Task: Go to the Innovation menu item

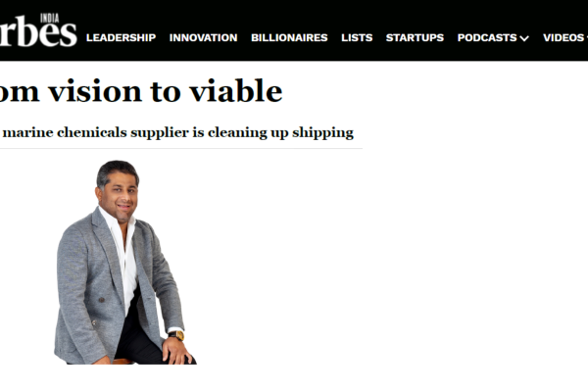Action: (203, 38)
